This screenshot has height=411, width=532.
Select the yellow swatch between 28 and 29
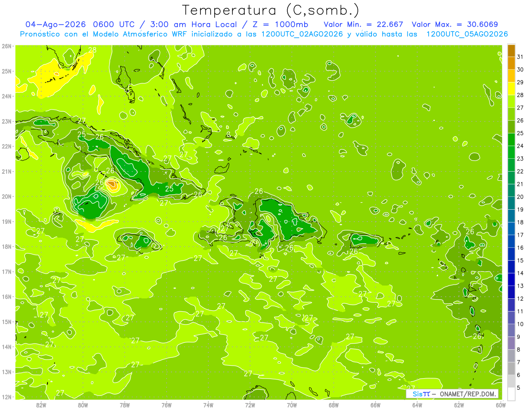511,89
